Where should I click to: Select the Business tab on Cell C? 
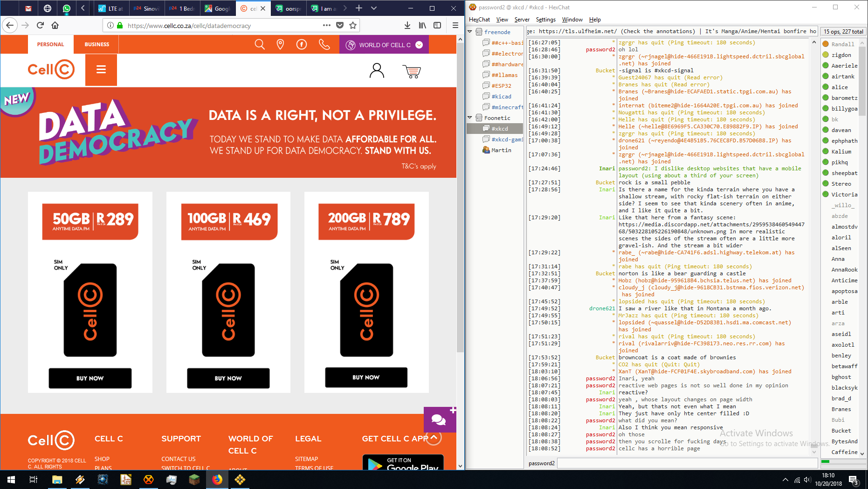(x=97, y=44)
